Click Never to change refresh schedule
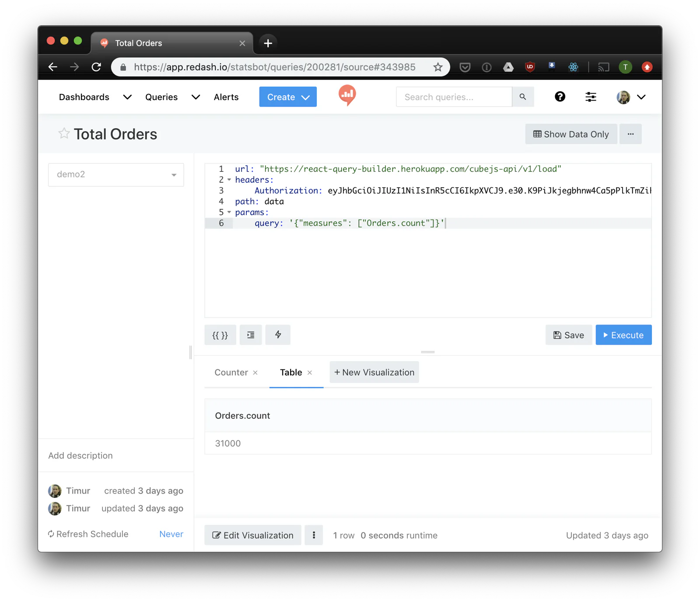 pyautogui.click(x=171, y=534)
